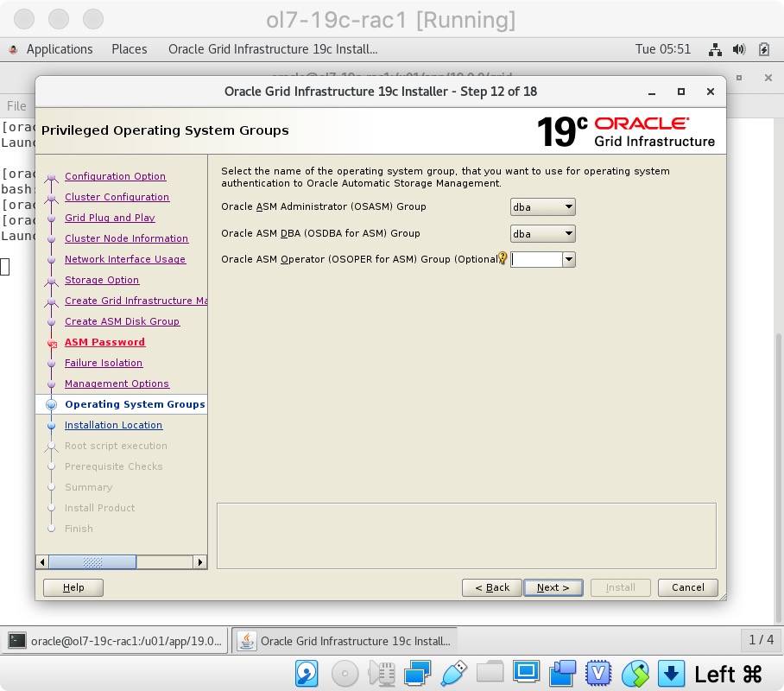Open the volume speaker icon
This screenshot has width=784, height=691.
tap(739, 49)
